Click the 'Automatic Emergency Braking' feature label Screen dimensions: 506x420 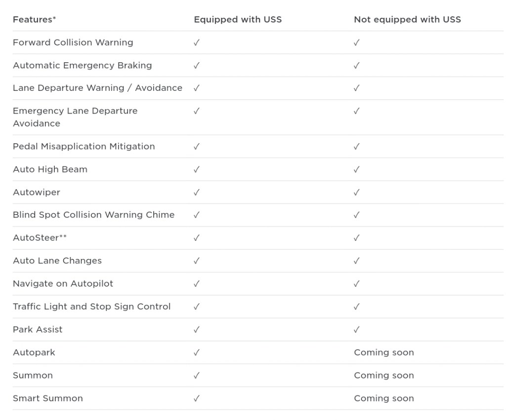click(x=82, y=65)
